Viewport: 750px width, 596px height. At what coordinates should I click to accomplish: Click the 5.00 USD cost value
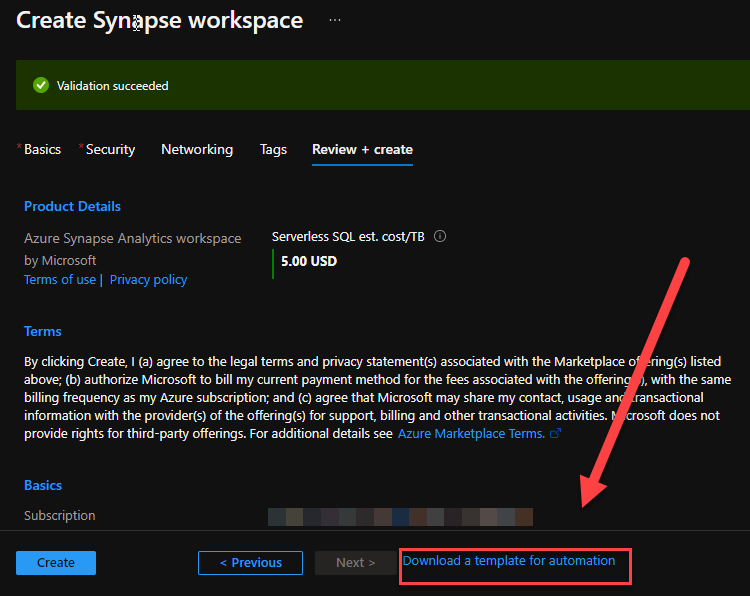coord(309,261)
